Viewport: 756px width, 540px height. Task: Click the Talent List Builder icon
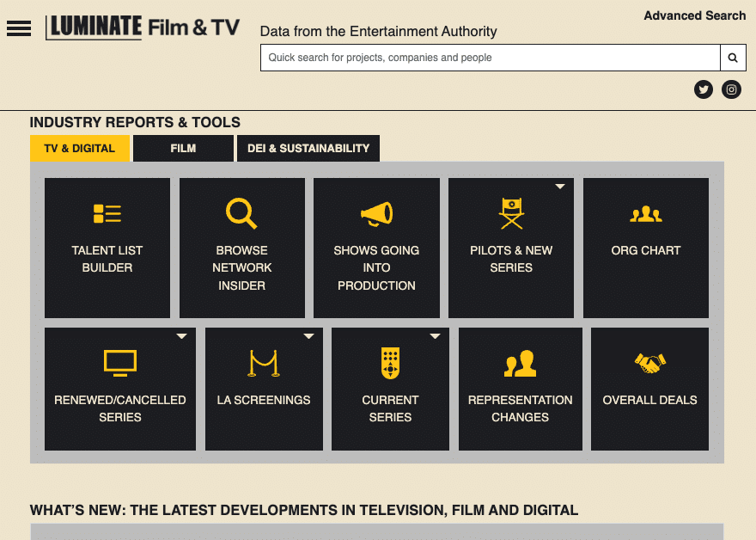pos(107,213)
